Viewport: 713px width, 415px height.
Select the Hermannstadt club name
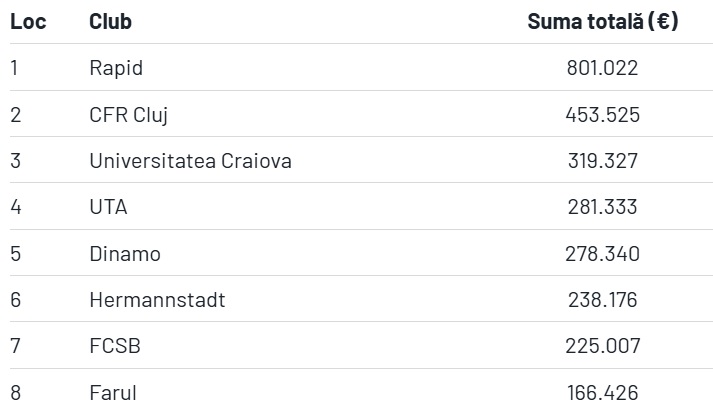[157, 300]
